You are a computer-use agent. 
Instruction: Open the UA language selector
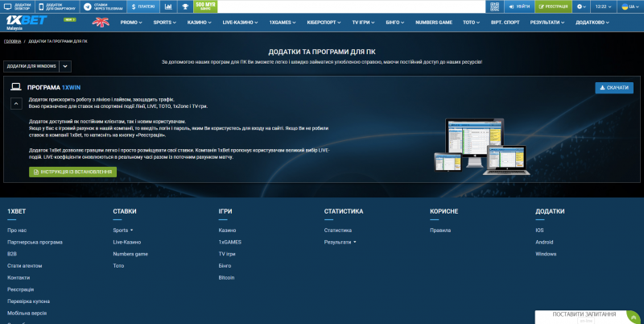tap(630, 6)
